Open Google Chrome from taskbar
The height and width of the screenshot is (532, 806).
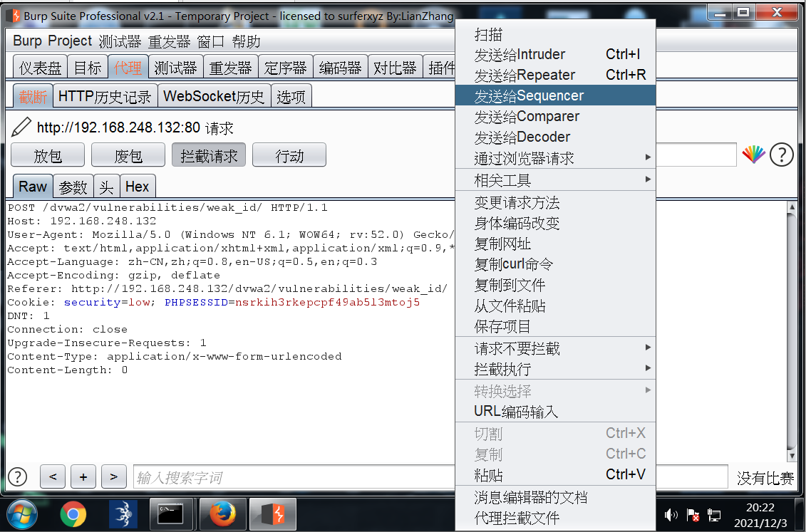pos(73,514)
